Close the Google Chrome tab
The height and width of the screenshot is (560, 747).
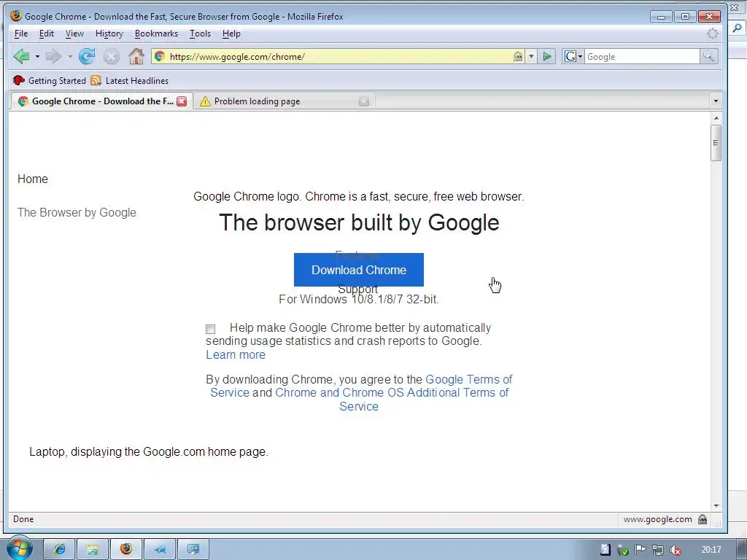point(182,101)
